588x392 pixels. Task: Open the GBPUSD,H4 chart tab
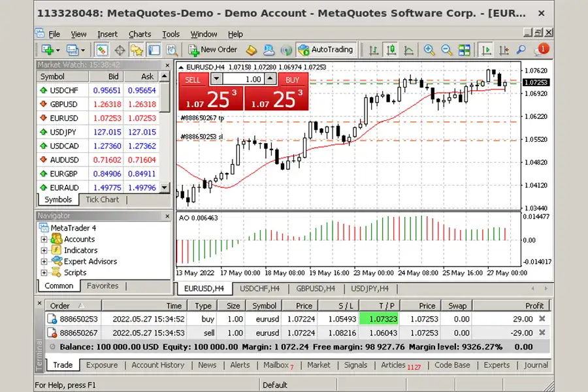pyautogui.click(x=316, y=289)
